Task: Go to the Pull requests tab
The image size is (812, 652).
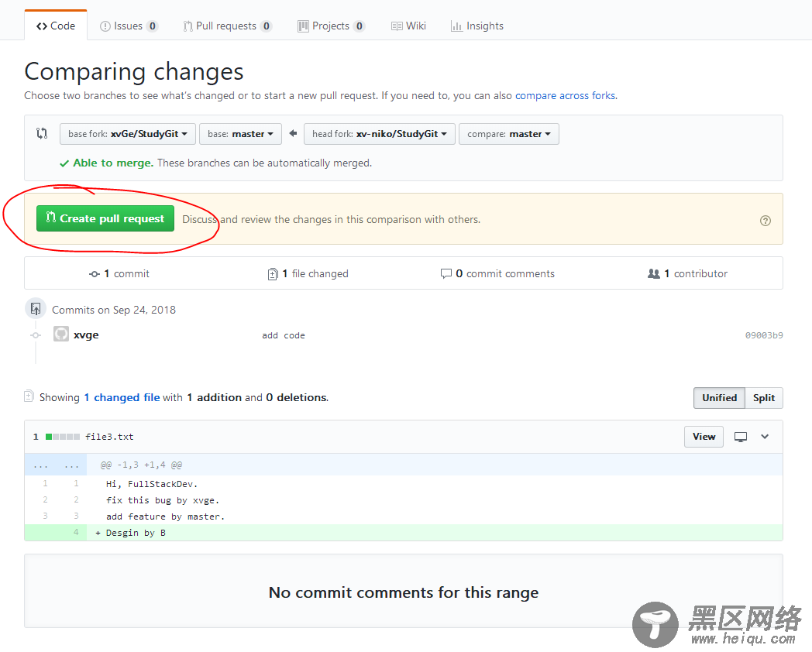Action: click(227, 26)
